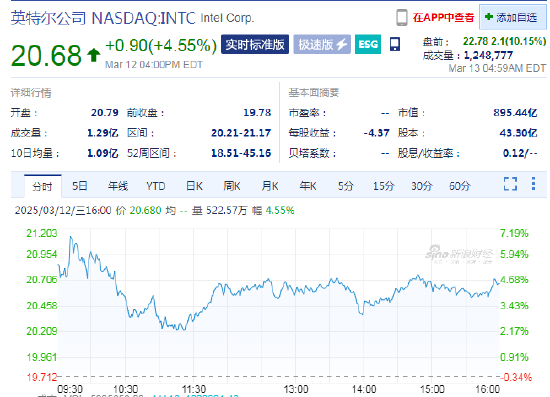The width and height of the screenshot is (550, 397).
Task: Switch to 极速版 fast mode
Action: tap(322, 45)
